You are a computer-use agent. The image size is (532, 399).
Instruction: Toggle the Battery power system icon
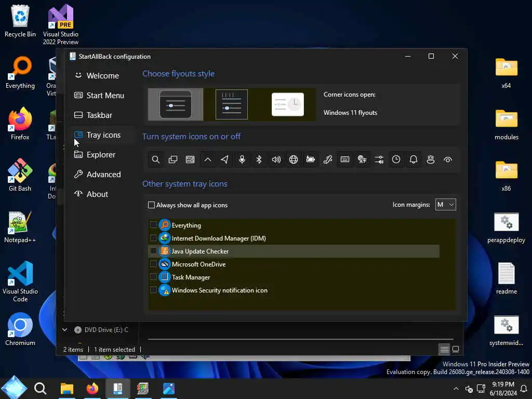[x=311, y=159]
